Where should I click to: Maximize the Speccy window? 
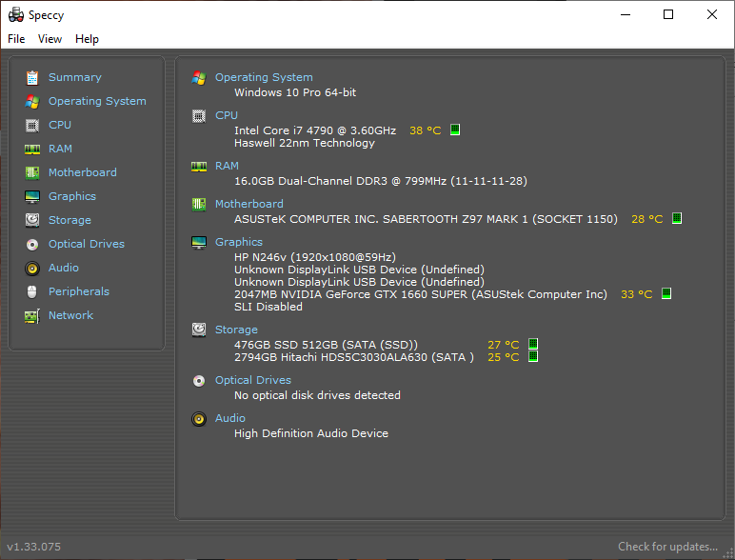pyautogui.click(x=668, y=14)
